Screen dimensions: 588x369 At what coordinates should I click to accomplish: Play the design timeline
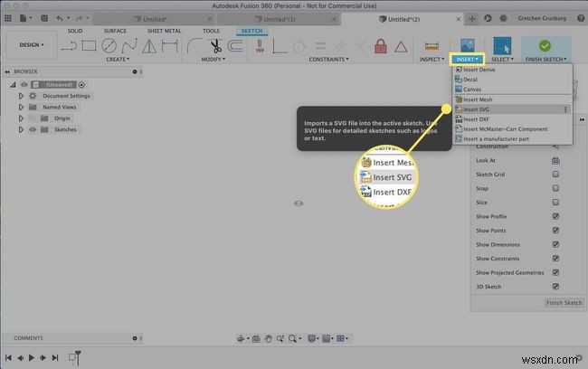[32, 358]
